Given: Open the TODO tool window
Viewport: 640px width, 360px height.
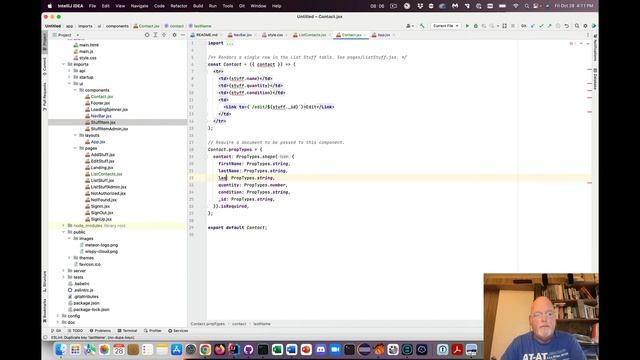Looking at the screenshot, I should [75, 331].
